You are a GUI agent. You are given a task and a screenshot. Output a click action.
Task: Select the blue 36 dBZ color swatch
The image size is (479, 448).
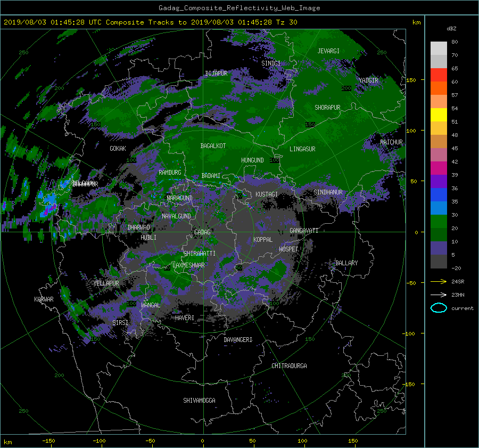click(x=439, y=194)
